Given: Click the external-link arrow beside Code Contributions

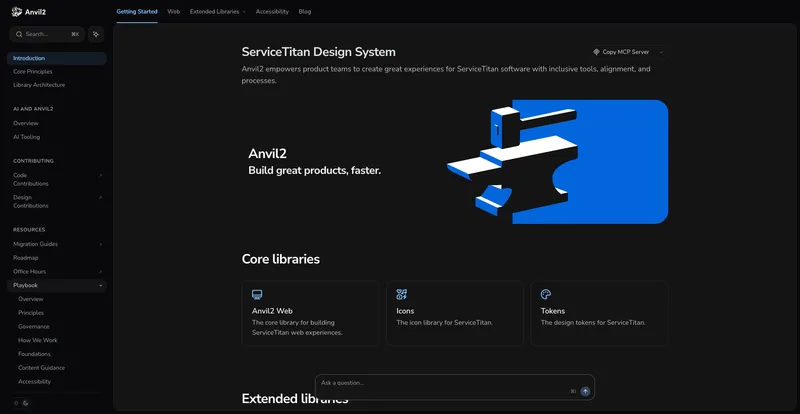Looking at the screenshot, I should [x=101, y=175].
